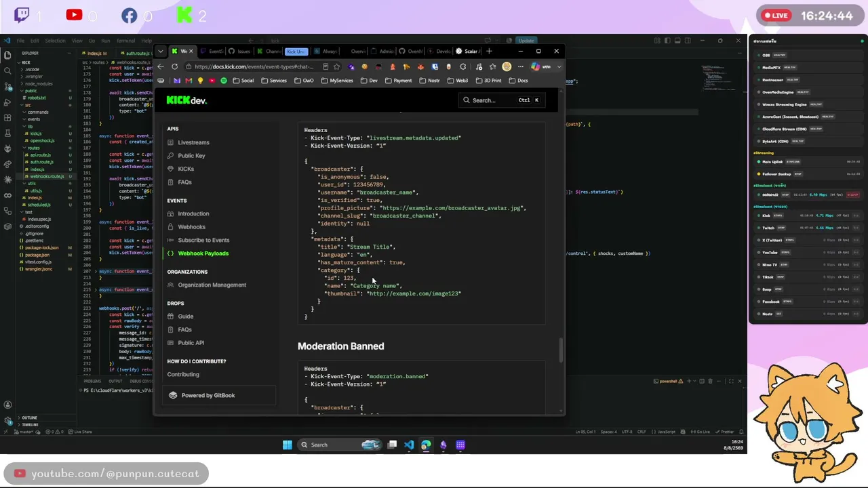Open the tab search dropdown in browser
This screenshot has height=488, width=868.
point(161,51)
